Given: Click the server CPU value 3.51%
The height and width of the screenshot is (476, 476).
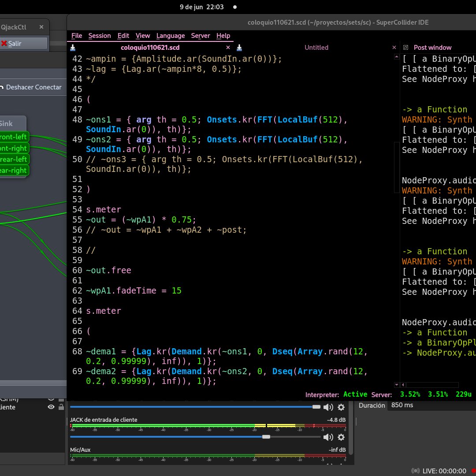Looking at the screenshot, I should 438,394.
